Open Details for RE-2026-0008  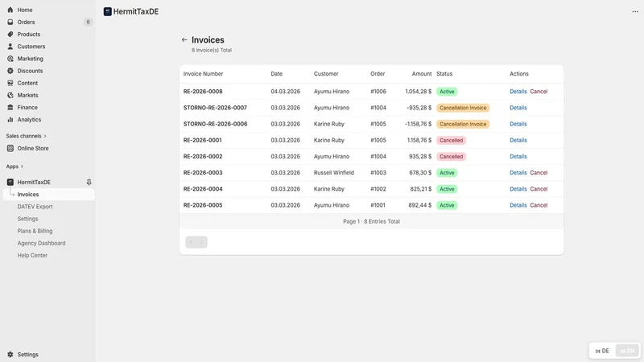[x=518, y=92]
